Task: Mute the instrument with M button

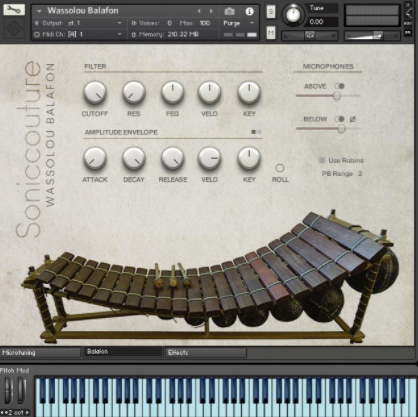Action: coord(271,33)
